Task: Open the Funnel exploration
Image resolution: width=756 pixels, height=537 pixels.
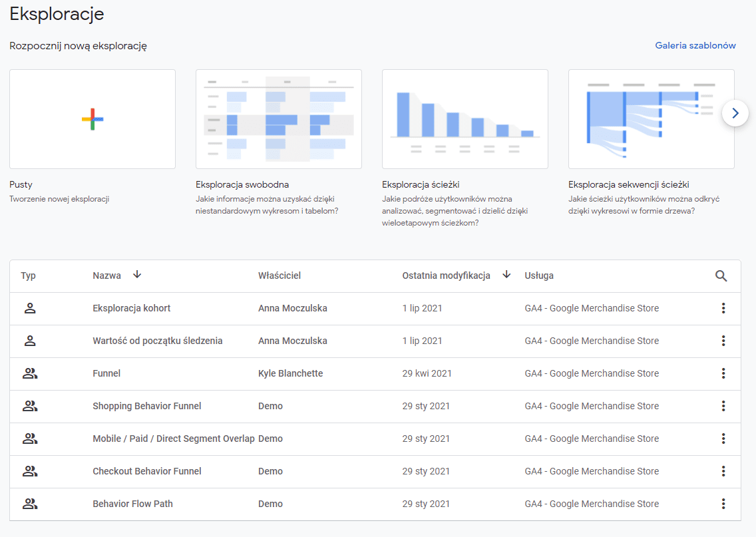Action: (106, 373)
